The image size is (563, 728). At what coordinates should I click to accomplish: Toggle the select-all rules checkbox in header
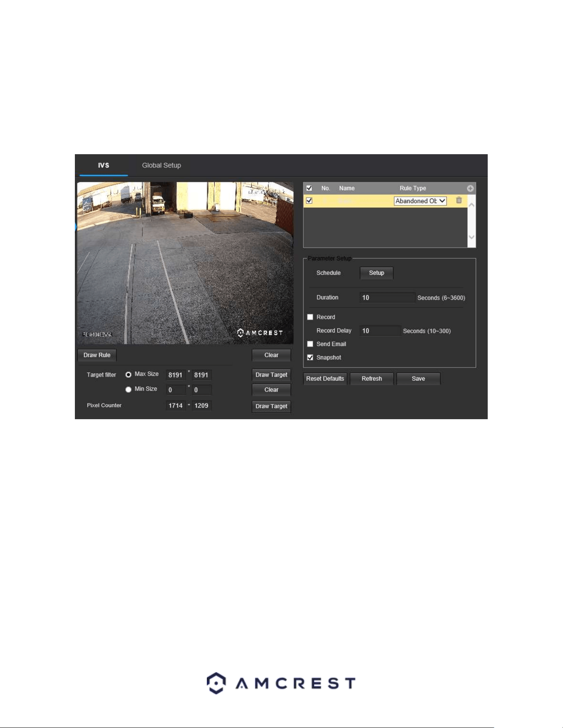click(309, 188)
